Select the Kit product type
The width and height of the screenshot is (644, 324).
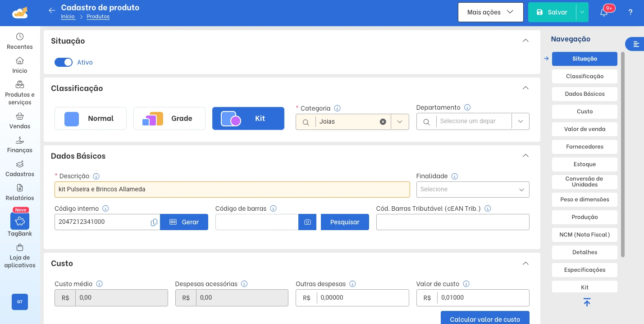pyautogui.click(x=248, y=118)
